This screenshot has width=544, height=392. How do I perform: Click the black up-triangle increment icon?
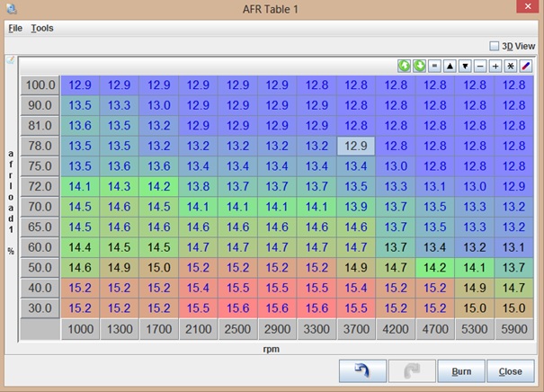point(450,67)
